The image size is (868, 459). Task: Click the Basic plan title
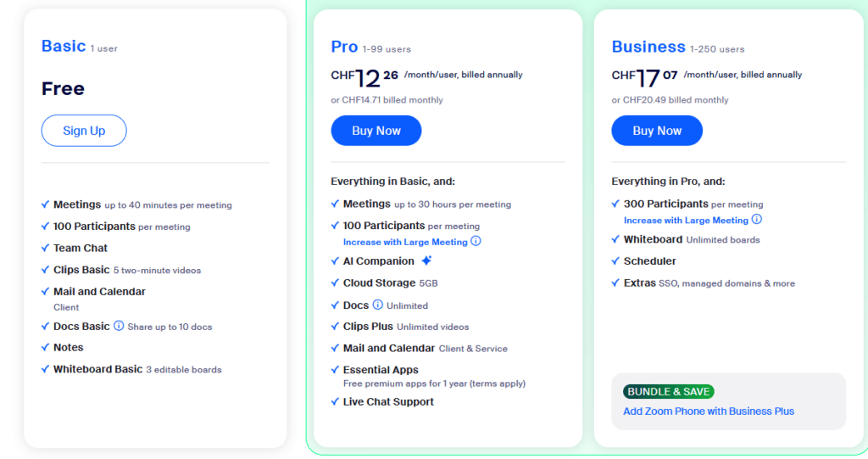[x=64, y=46]
